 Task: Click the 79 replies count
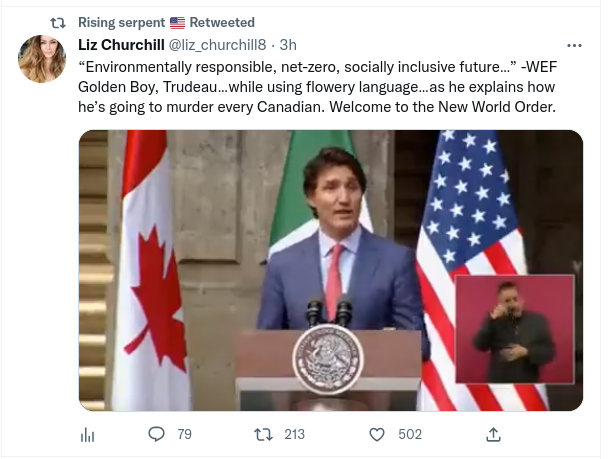pyautogui.click(x=184, y=434)
